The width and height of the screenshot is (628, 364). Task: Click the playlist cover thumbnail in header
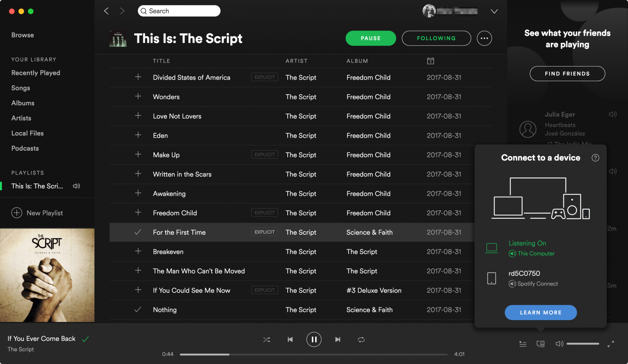click(118, 38)
